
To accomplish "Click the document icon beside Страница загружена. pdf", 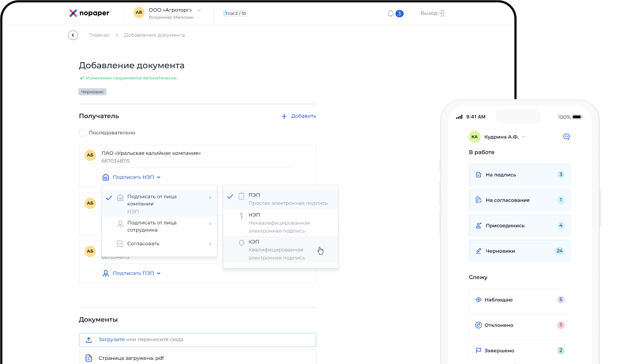I will point(89,358).
